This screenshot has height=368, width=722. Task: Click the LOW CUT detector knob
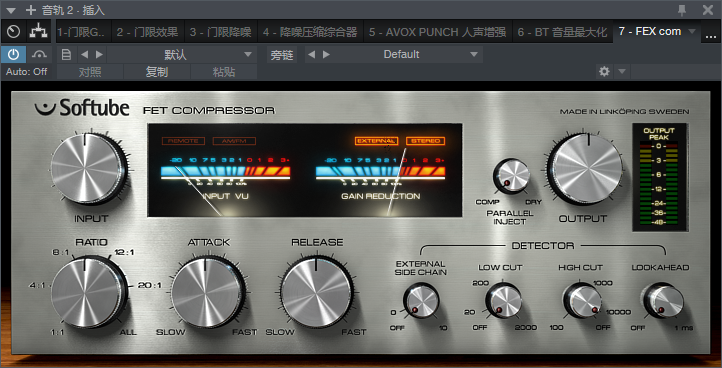[503, 301]
